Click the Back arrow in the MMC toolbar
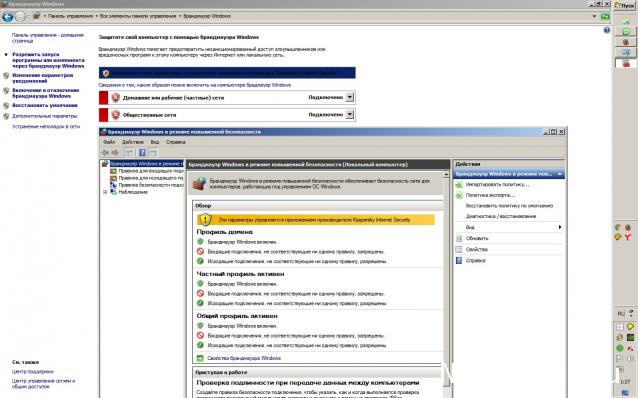638x398 pixels. [x=105, y=153]
